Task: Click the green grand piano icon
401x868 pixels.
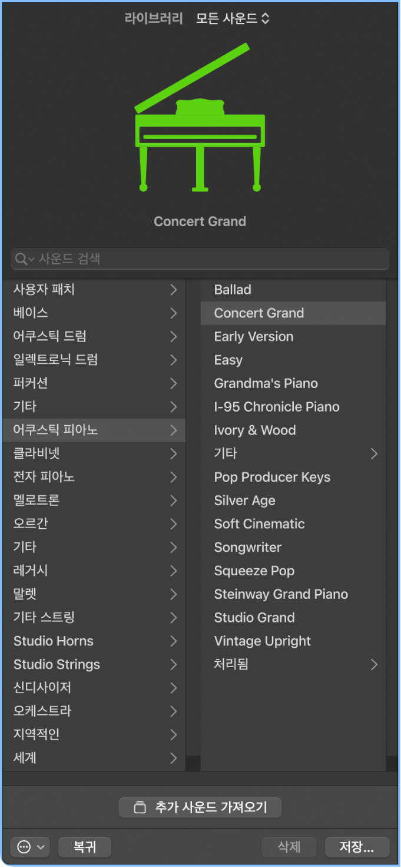Action: coord(200,118)
